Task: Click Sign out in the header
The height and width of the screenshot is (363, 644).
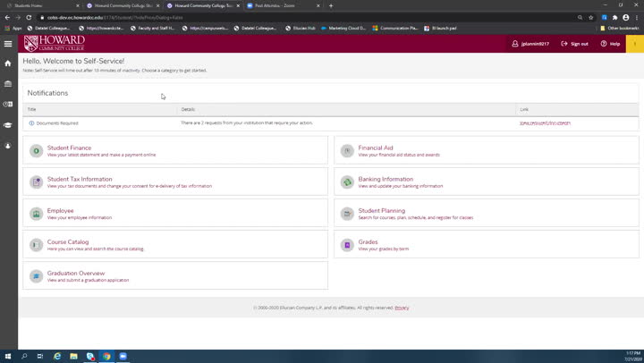Action: (575, 44)
